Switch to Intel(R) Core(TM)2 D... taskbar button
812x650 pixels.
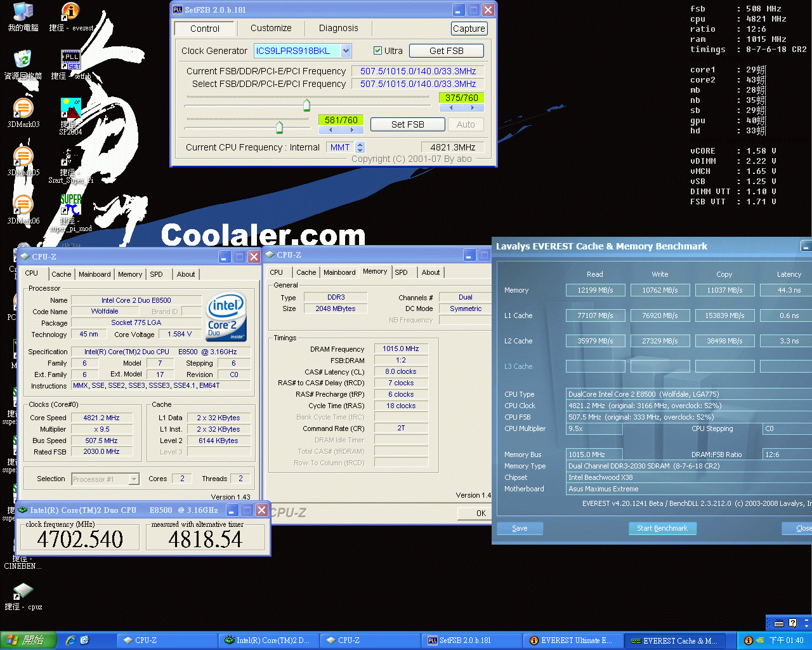pyautogui.click(x=269, y=640)
